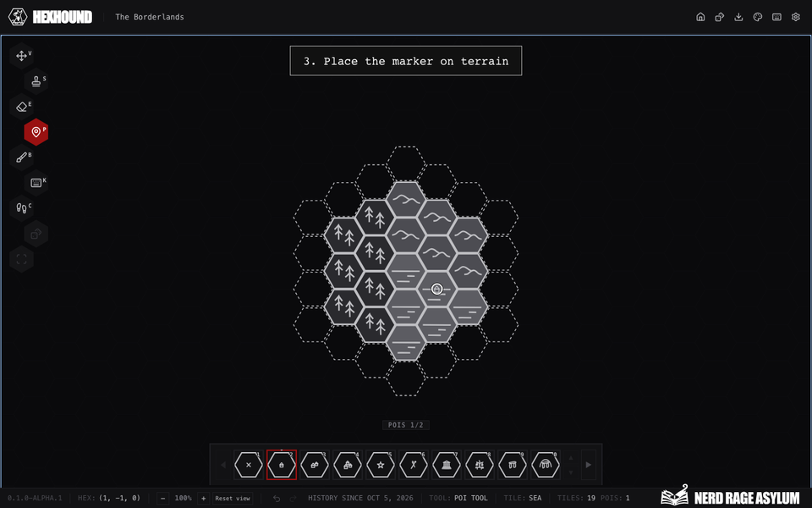Click the undo arrow in status bar
Image resolution: width=812 pixels, height=508 pixels.
(x=277, y=498)
